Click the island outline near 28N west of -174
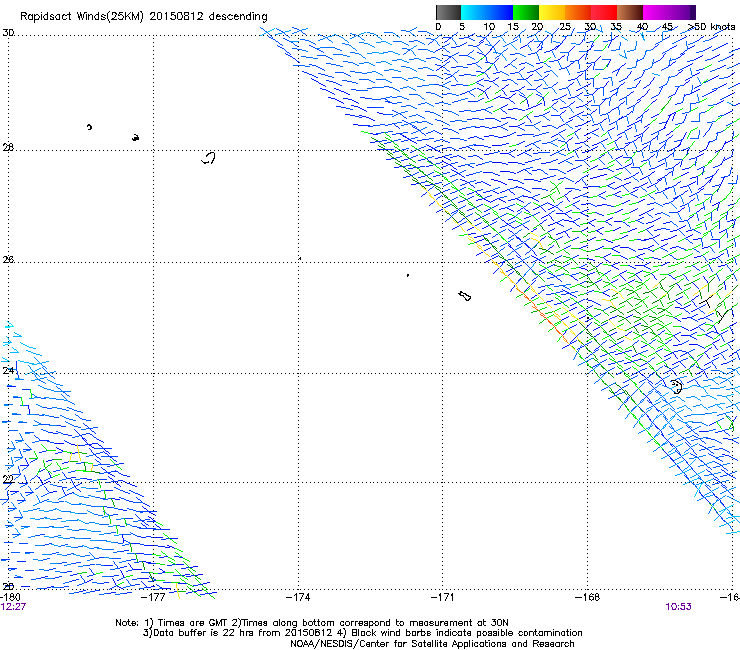740x650 pixels. pyautogui.click(x=209, y=158)
